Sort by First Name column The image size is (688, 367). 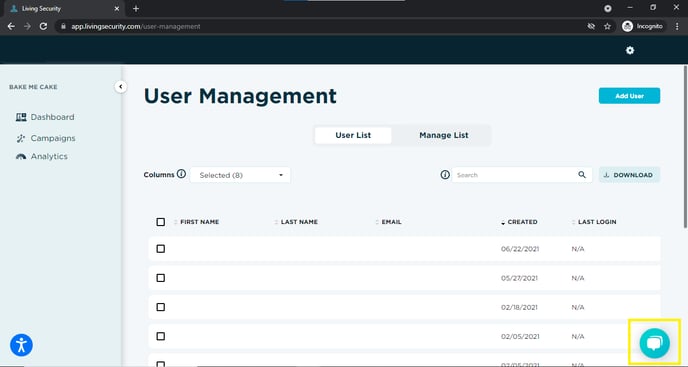(x=196, y=222)
